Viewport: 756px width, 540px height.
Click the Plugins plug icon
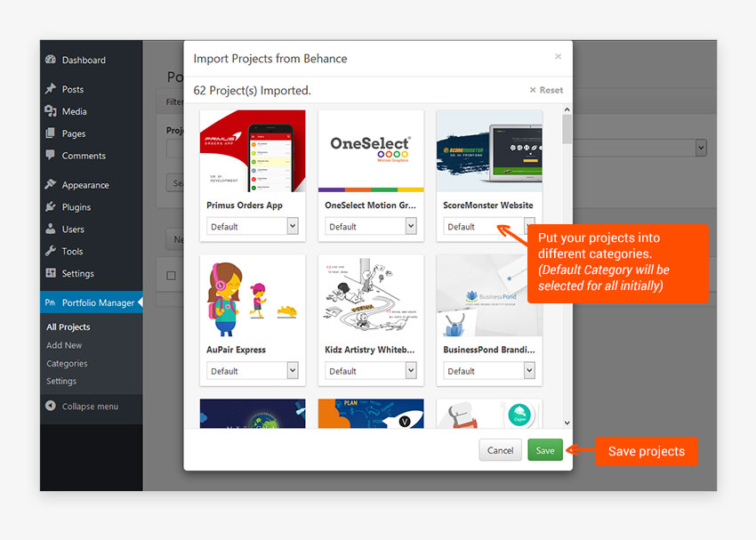click(x=51, y=207)
